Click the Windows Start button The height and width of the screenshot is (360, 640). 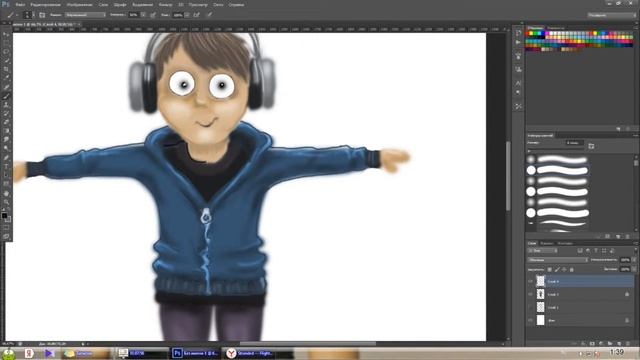(x=9, y=353)
